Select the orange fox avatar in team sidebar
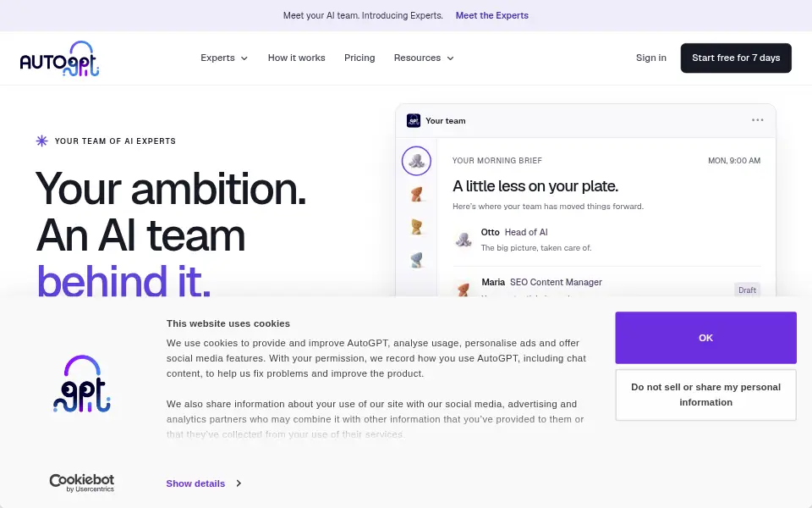812x508 pixels. 416,195
